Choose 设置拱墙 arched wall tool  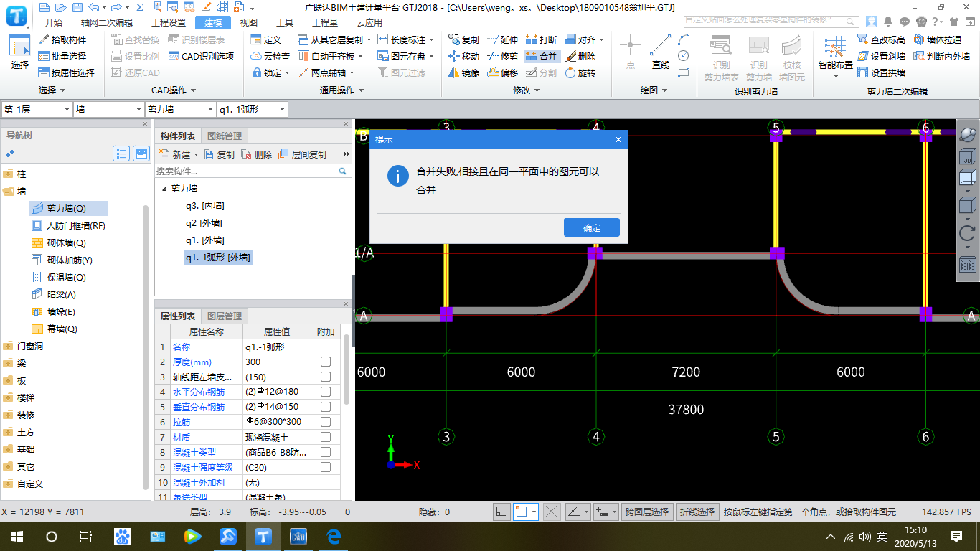point(881,72)
